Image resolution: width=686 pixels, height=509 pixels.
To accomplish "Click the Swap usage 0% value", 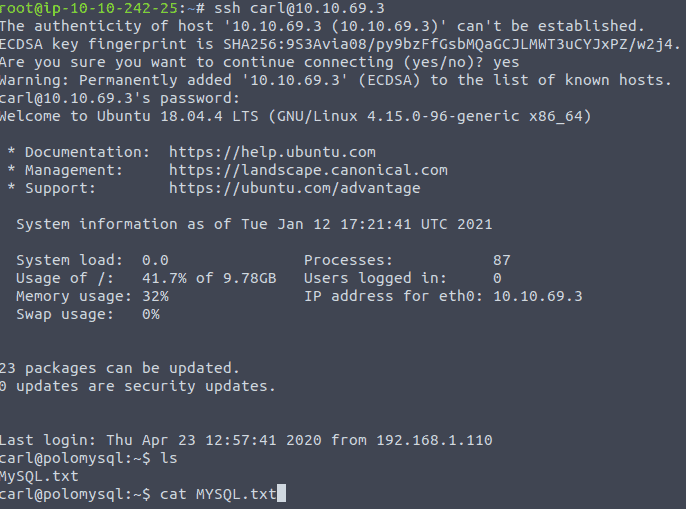I will 151,314.
